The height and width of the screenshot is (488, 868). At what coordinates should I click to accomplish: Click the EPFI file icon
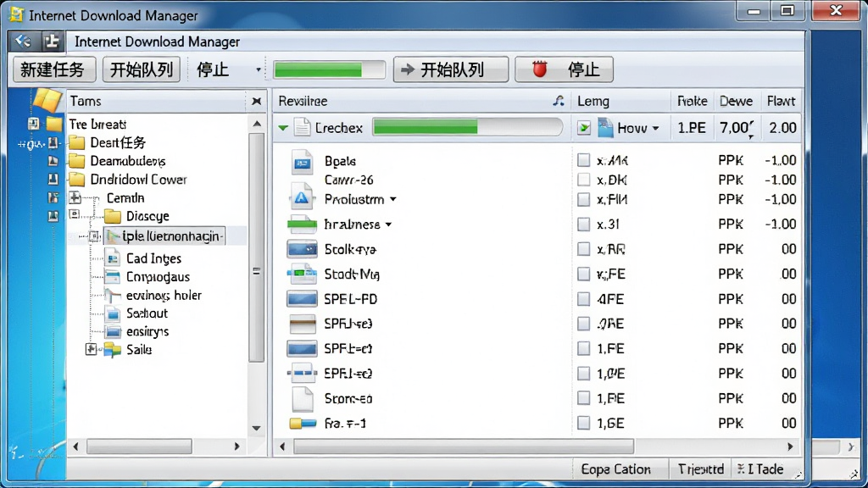(x=303, y=374)
